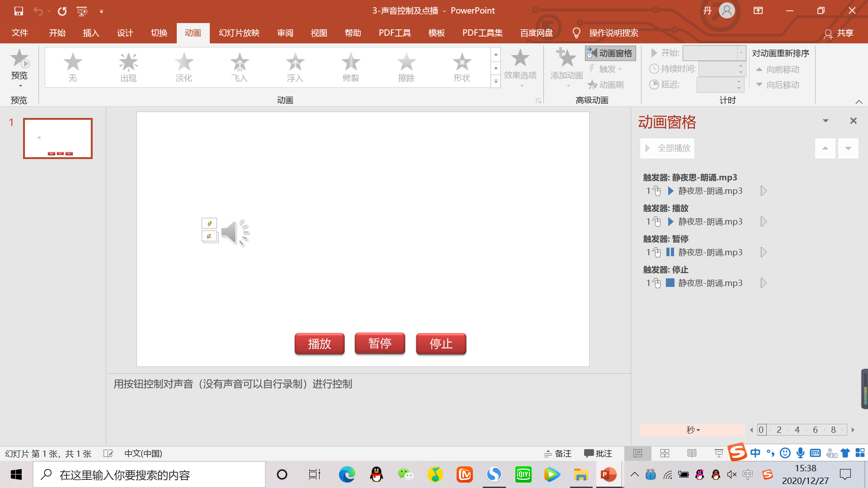Select the 无 (None) animation effect
Image resolution: width=868 pixels, height=488 pixels.
[x=73, y=67]
